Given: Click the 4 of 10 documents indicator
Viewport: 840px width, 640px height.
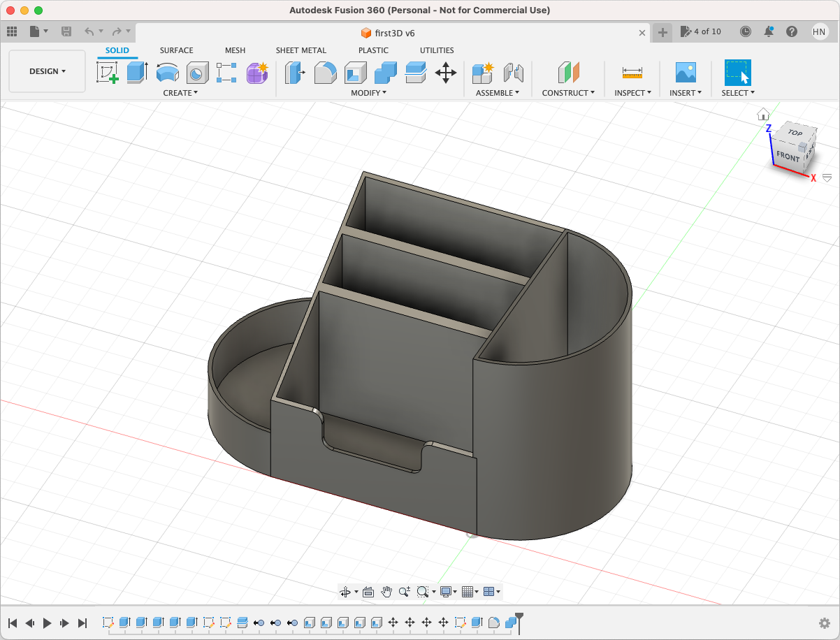Looking at the screenshot, I should pos(700,31).
